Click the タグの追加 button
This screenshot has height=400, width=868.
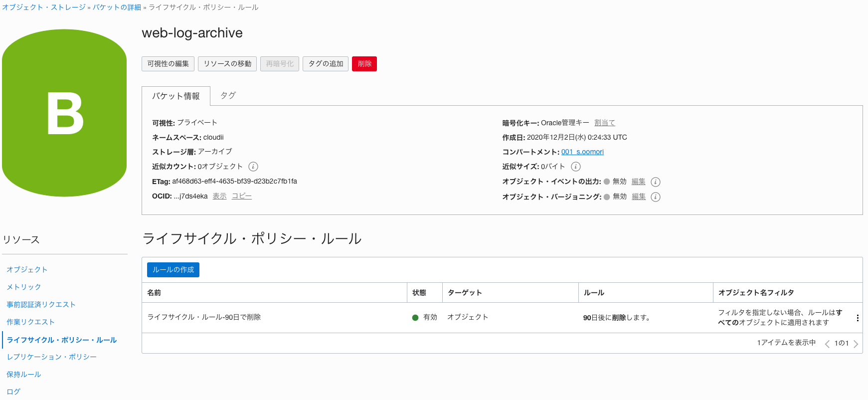[x=326, y=64]
